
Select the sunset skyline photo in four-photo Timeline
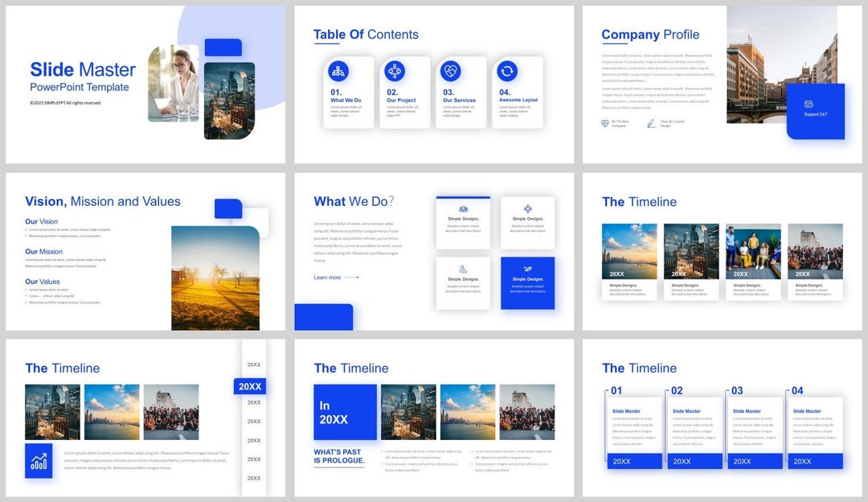629,251
